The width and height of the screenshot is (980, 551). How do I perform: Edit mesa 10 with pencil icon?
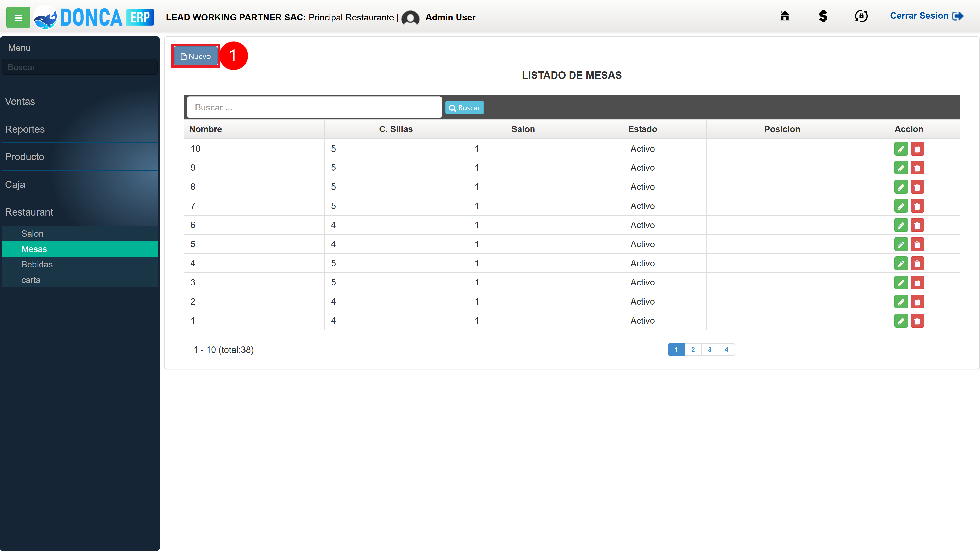(x=901, y=149)
